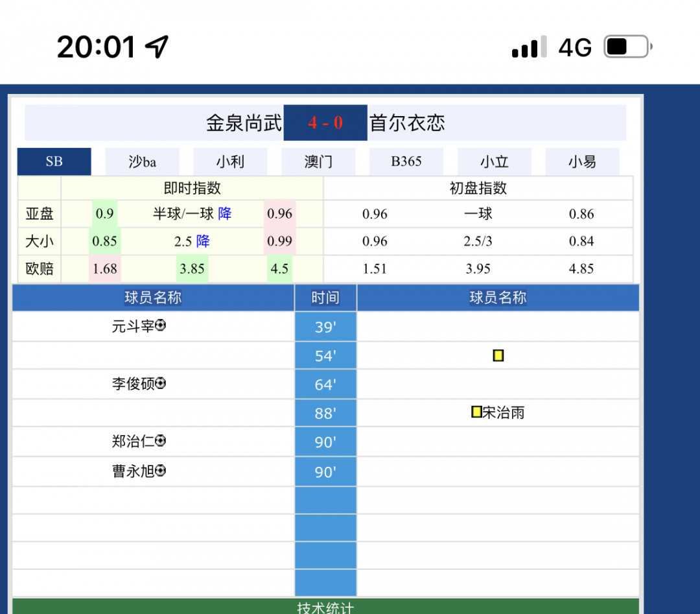Tap the 欧赔 row label

pos(40,269)
